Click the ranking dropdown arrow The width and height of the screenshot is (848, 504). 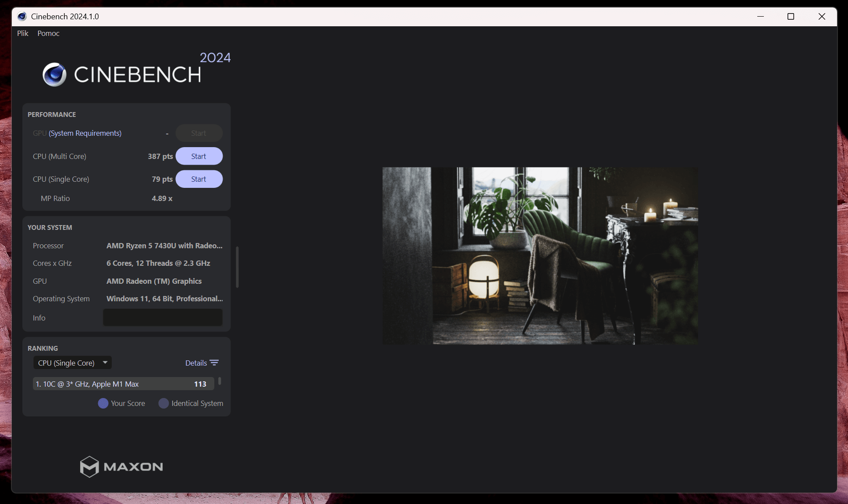(105, 363)
